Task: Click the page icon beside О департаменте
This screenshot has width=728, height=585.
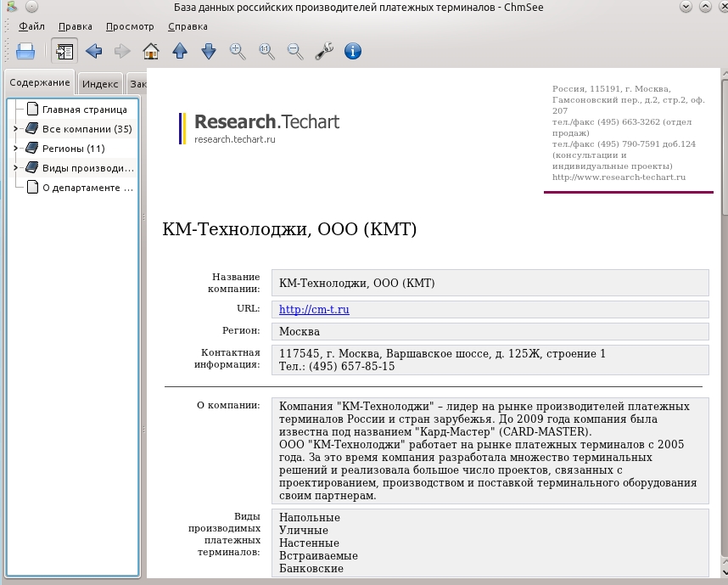Action: coord(32,187)
